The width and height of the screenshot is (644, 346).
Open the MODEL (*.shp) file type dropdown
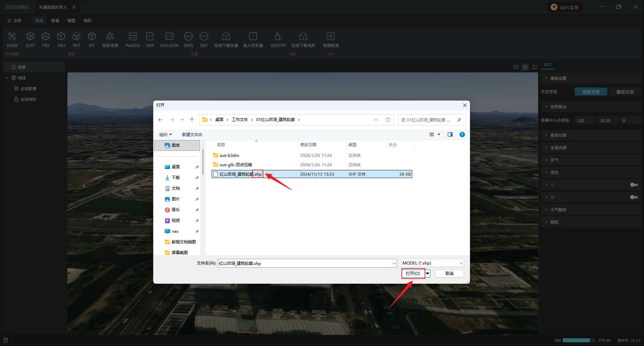(433, 263)
